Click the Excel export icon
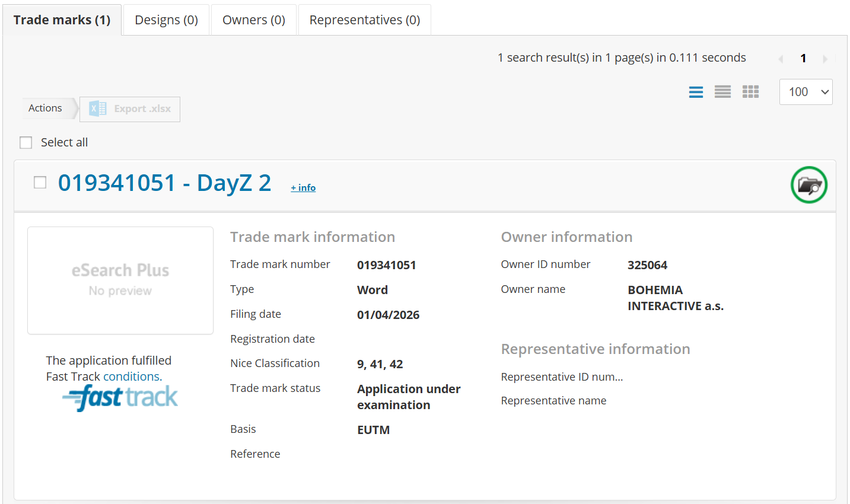The height and width of the screenshot is (504, 850). pyautogui.click(x=98, y=109)
